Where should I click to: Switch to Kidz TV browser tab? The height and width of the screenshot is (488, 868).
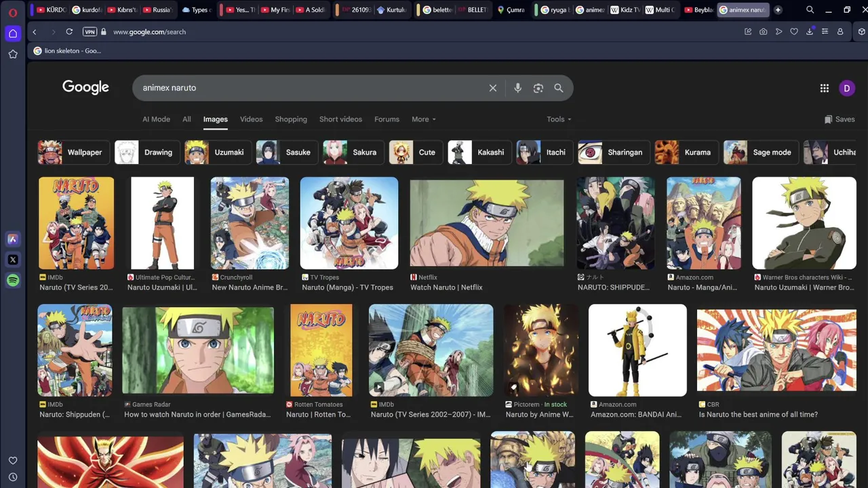[625, 10]
